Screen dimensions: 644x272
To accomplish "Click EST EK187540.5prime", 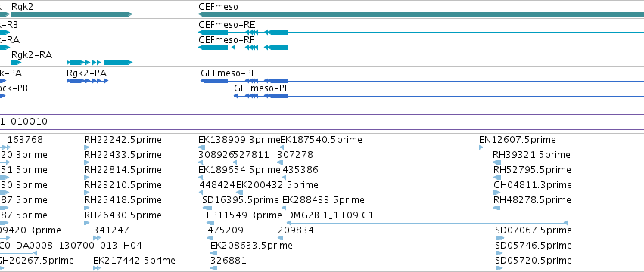I will (321, 140).
